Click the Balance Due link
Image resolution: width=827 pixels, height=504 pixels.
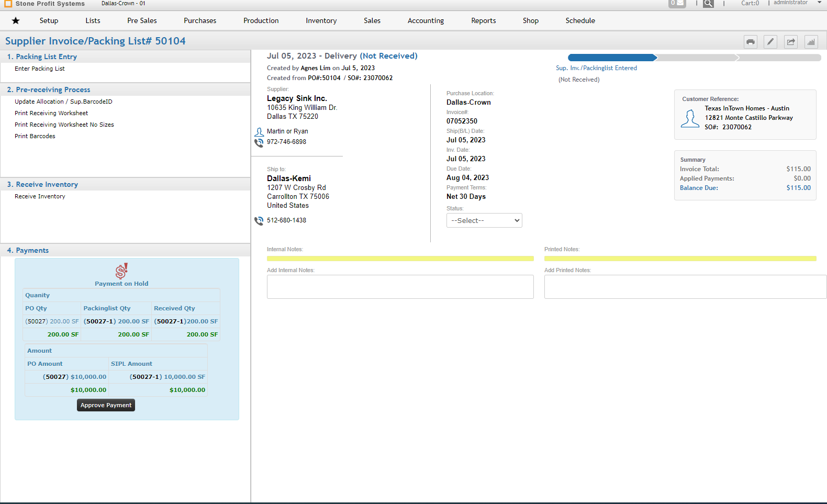(699, 188)
